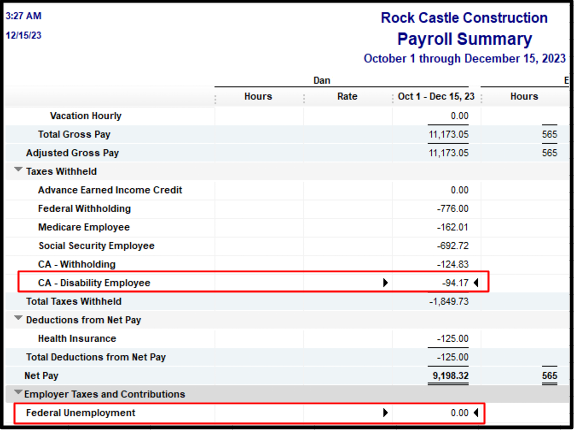Click the Rate column header
This screenshot has width=574, height=430.
[347, 97]
